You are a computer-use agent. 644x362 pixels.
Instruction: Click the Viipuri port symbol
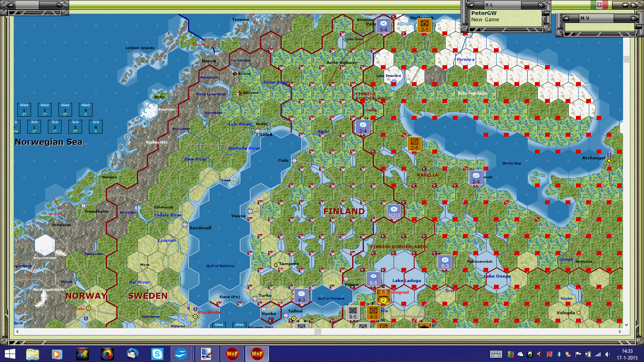tap(346, 279)
